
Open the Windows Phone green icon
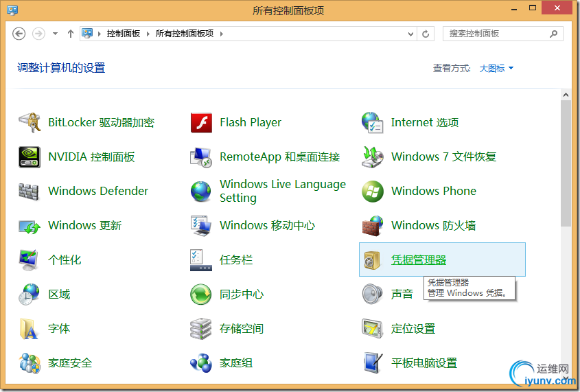click(x=372, y=191)
